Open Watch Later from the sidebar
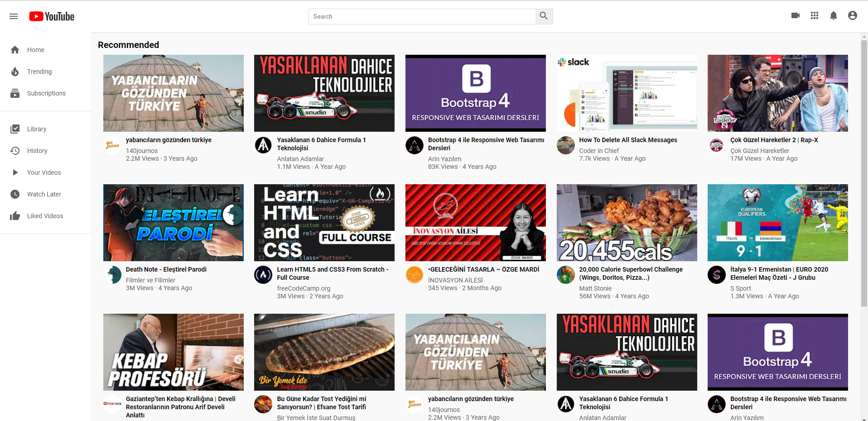The height and width of the screenshot is (421, 868). click(15, 194)
